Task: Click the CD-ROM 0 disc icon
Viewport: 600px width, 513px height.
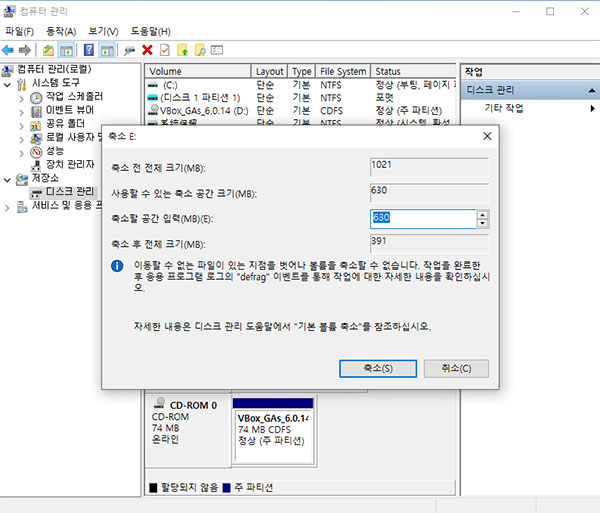Action: [x=160, y=403]
